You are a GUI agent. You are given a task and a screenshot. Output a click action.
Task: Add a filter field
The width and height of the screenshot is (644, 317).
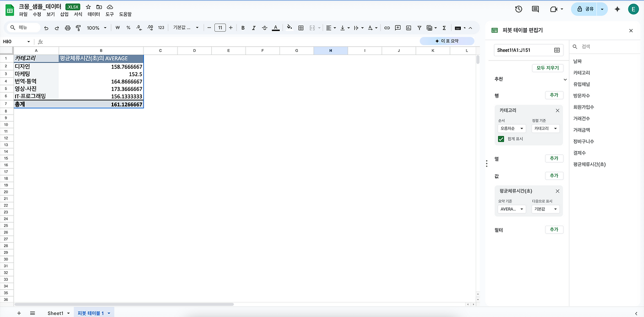(x=554, y=230)
